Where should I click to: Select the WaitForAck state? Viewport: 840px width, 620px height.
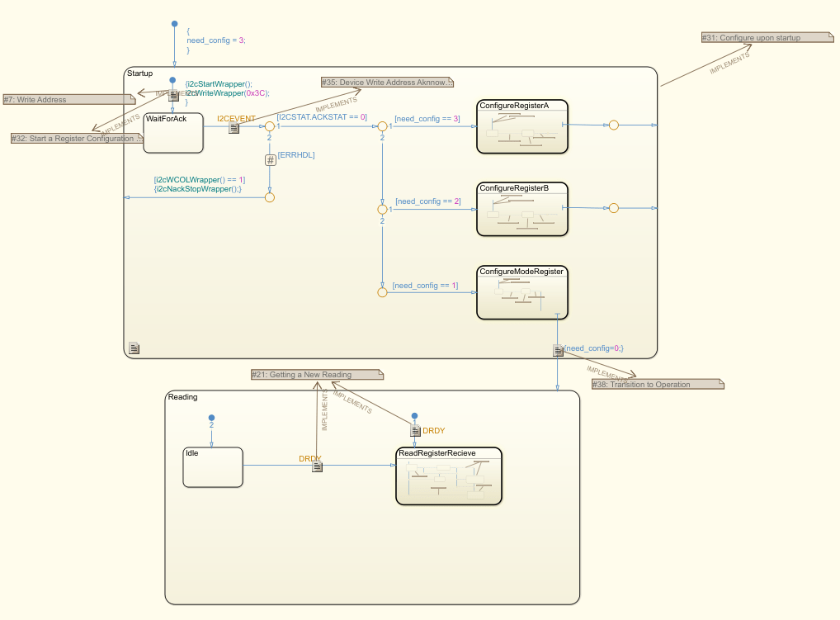pos(172,132)
